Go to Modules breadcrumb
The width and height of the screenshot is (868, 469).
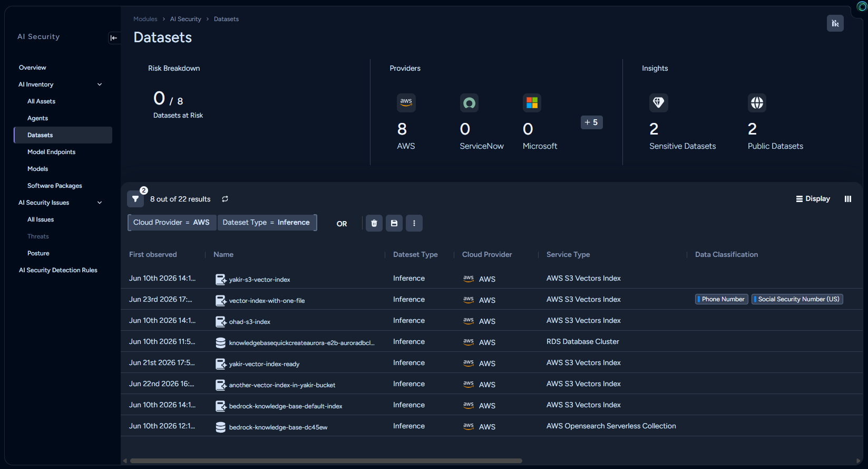(x=145, y=19)
